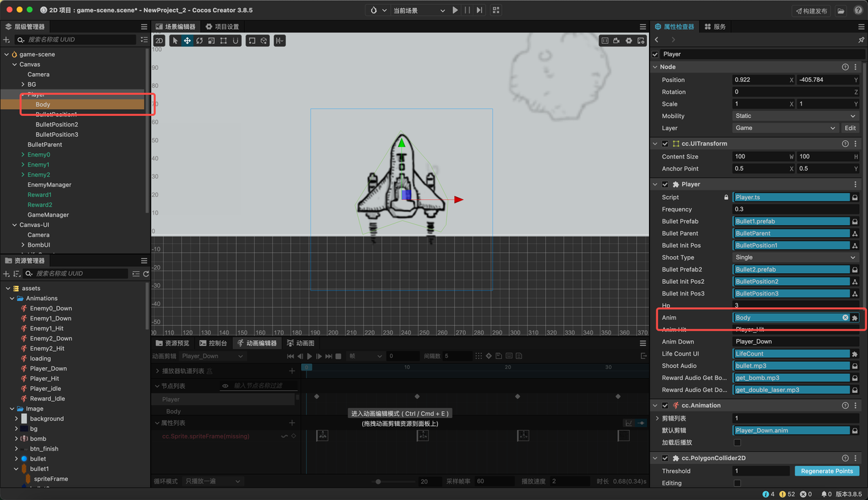Image resolution: width=868 pixels, height=500 pixels.
Task: Lock the inspector with the pin icon
Action: point(861,40)
